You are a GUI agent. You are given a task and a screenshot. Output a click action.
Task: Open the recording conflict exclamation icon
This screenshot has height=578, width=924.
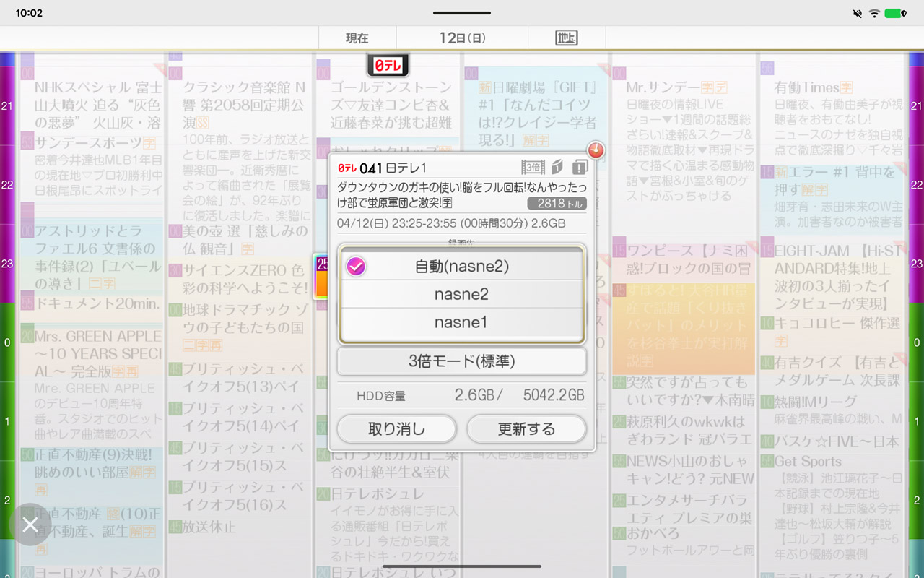580,167
